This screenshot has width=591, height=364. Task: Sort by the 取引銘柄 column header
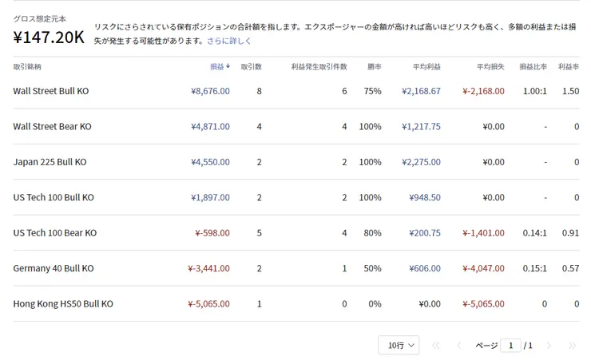27,66
